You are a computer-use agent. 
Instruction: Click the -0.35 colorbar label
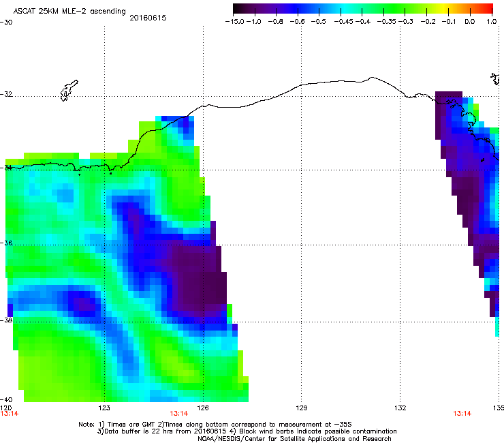click(x=386, y=22)
